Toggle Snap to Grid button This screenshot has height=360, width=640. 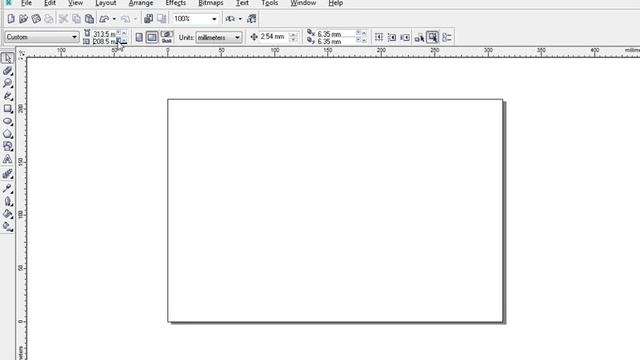(x=379, y=38)
